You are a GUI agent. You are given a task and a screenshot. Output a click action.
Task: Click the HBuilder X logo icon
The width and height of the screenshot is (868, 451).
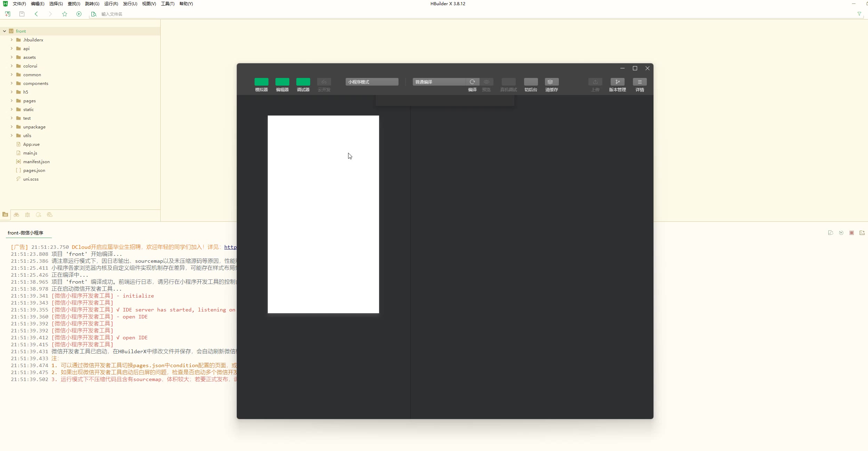[x=5, y=3]
